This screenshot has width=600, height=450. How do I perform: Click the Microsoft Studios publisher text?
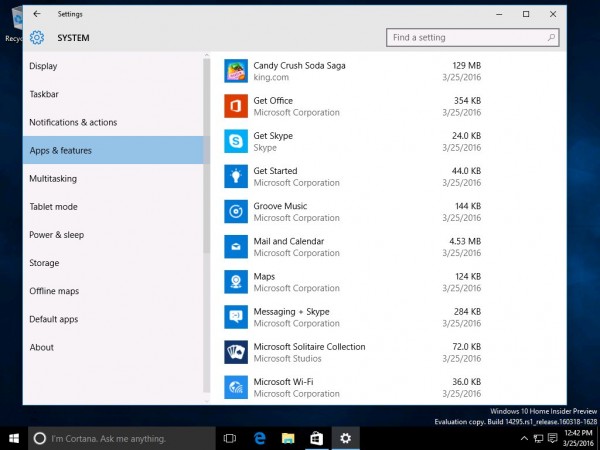click(287, 359)
